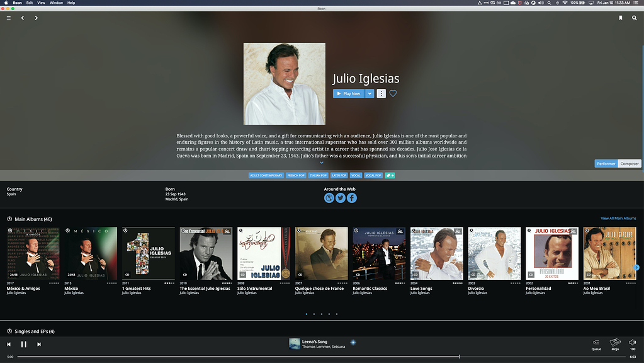Click View All Main Albums link

coord(618,218)
